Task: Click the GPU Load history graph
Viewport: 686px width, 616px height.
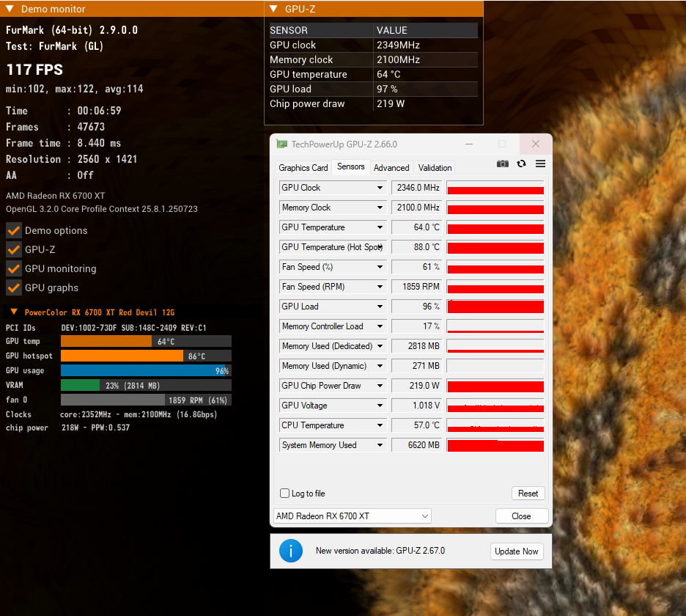Action: tap(495, 307)
